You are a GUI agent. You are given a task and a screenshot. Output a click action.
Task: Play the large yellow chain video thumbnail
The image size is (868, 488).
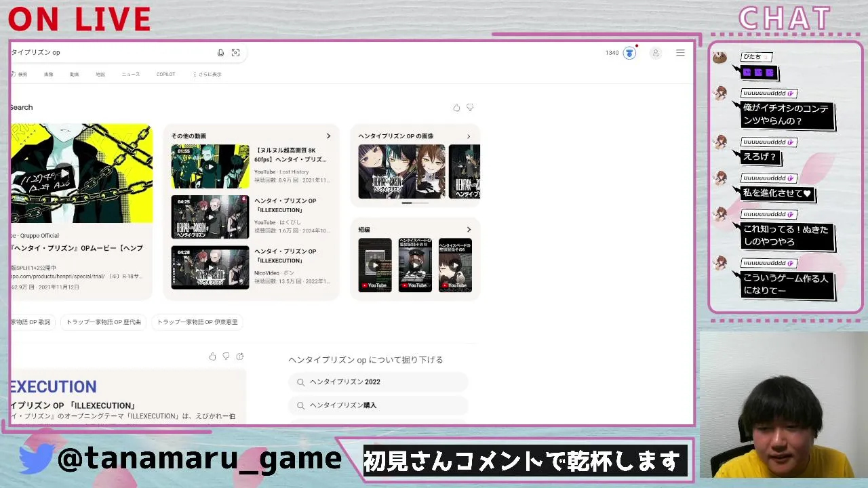(81, 174)
